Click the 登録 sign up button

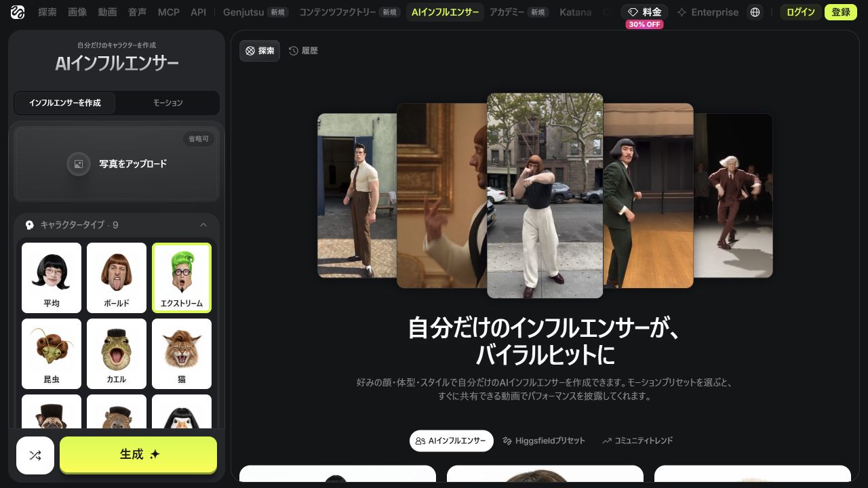(x=841, y=12)
